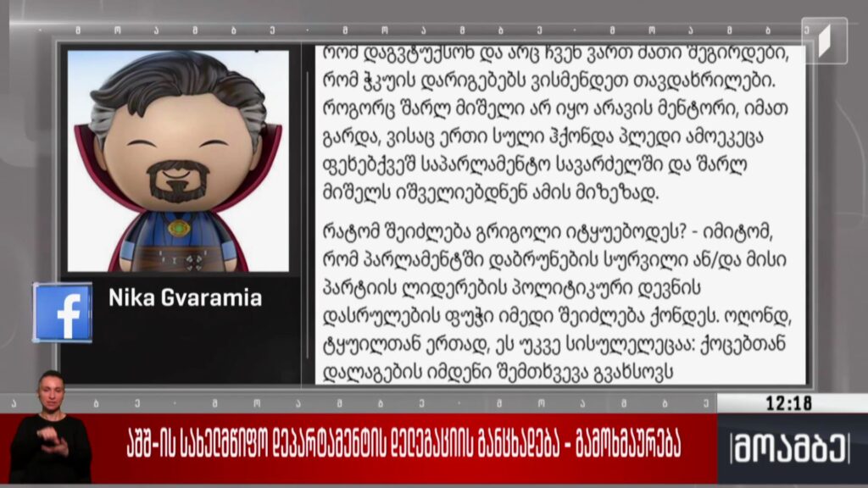Click the line starting დასრულების ფუჭი იმედი

coord(557,316)
